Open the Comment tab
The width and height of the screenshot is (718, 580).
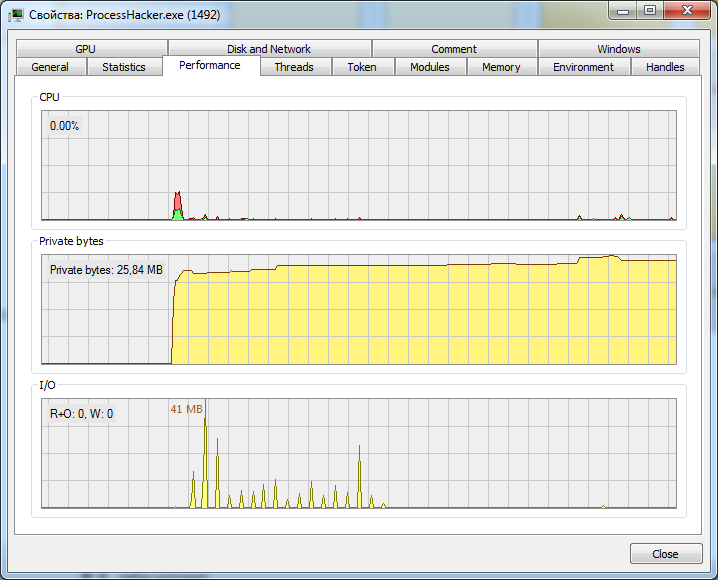point(454,49)
